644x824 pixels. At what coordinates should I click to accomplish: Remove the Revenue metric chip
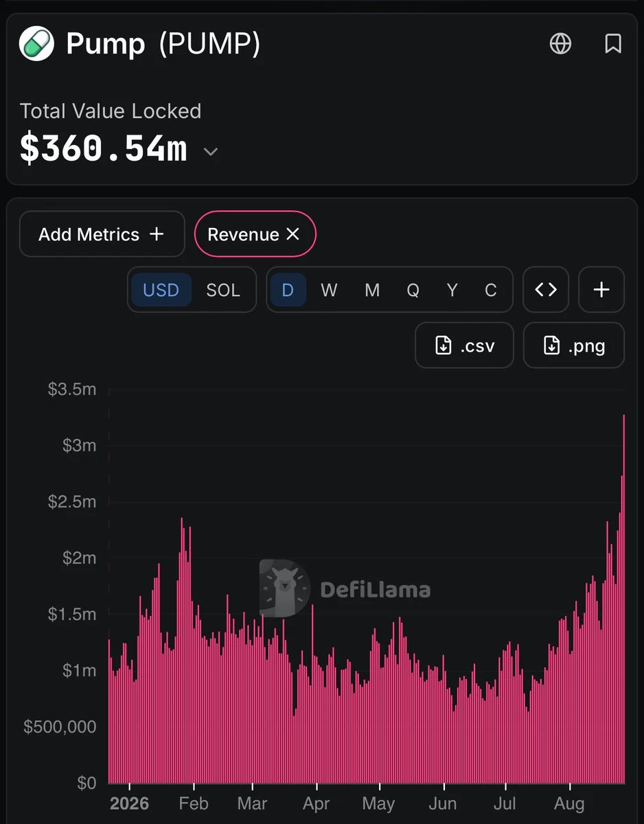tap(292, 234)
